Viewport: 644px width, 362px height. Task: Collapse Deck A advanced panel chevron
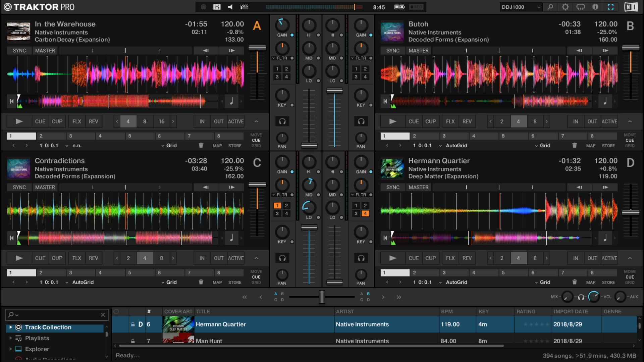click(256, 121)
